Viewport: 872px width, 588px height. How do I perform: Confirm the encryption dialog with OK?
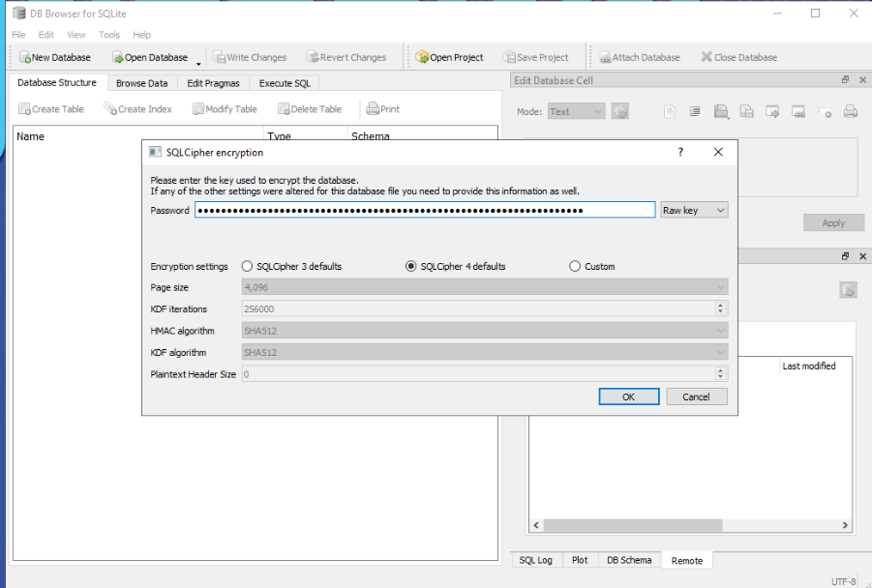[629, 397]
